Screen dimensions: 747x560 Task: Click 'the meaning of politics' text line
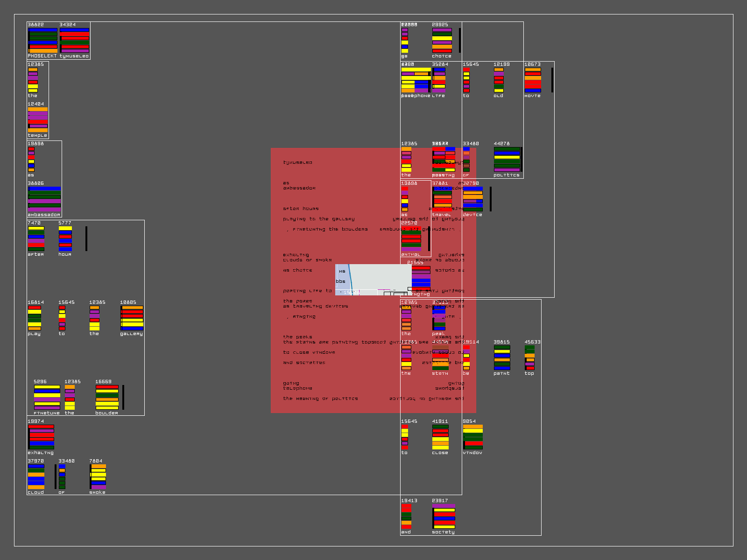(x=320, y=399)
